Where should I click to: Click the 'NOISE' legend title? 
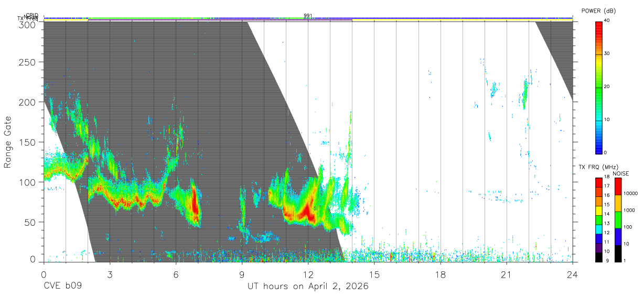coord(620,173)
